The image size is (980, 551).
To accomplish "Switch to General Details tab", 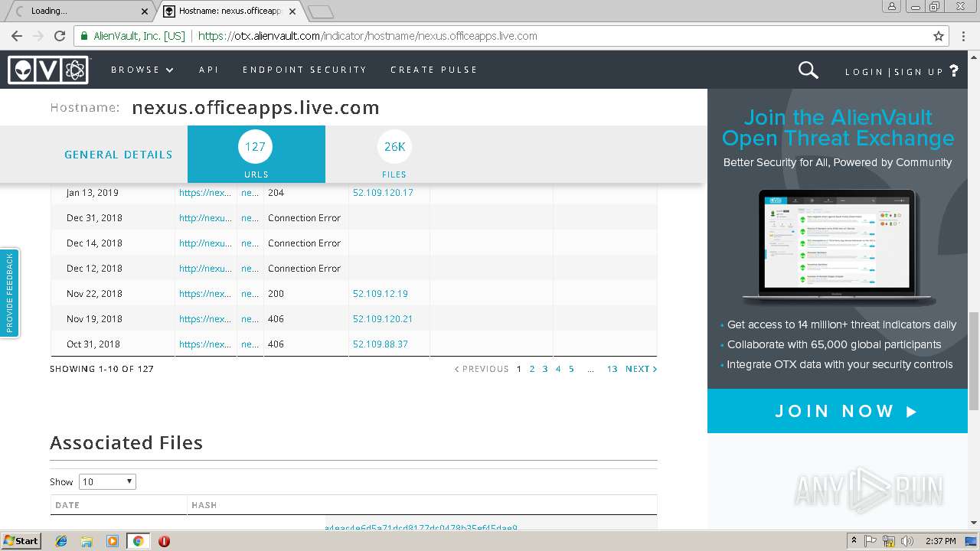I will 119,155.
